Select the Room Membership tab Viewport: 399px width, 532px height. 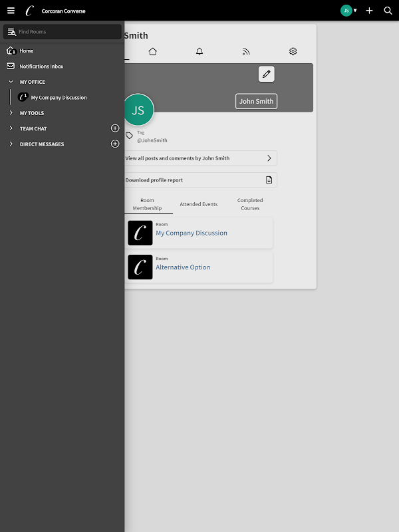[147, 204]
